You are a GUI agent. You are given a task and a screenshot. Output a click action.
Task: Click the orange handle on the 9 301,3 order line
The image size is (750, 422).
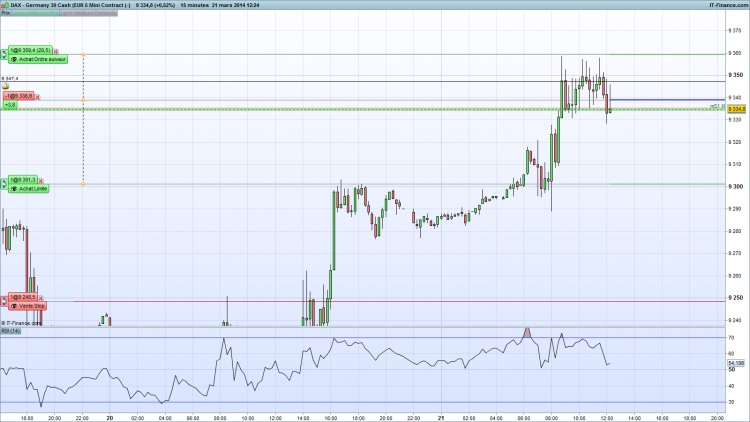83,184
